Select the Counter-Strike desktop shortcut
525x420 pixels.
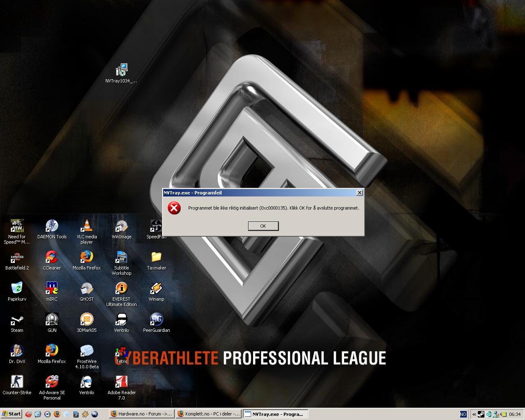coord(17,385)
